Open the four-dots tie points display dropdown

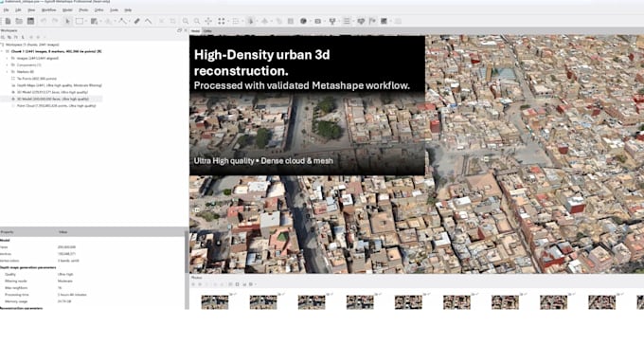coord(228,21)
